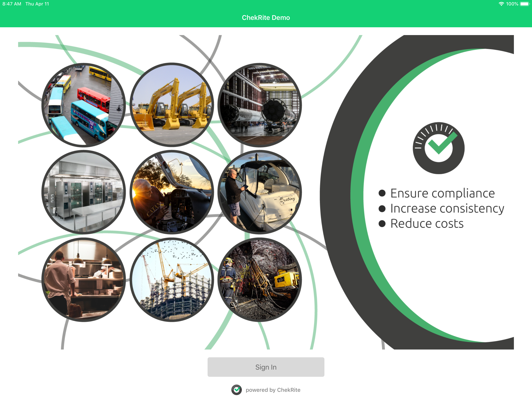532x399 pixels.
Task: Tap the restaurant chef kitchen photo
Action: click(x=84, y=280)
